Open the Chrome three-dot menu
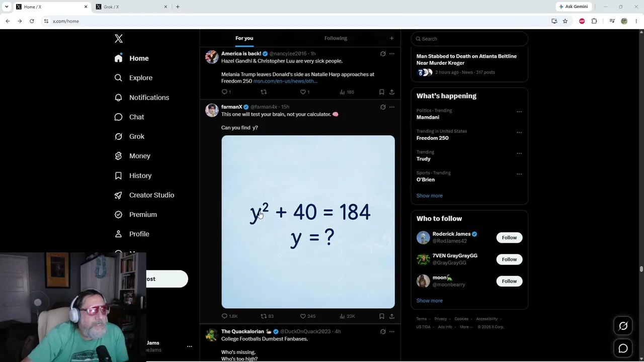 (x=636, y=21)
